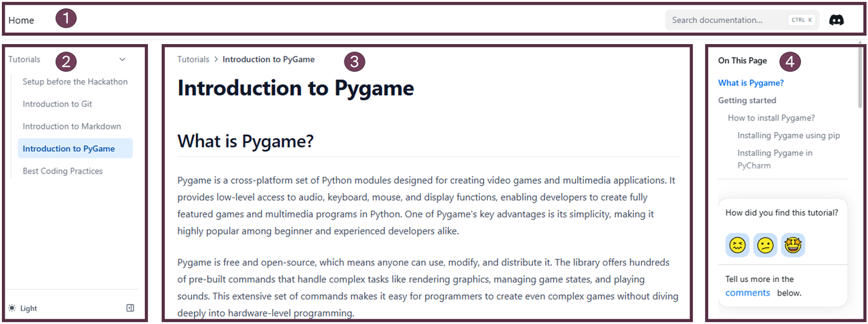
Task: Collapse the Tutorials section chevron
Action: (x=122, y=60)
